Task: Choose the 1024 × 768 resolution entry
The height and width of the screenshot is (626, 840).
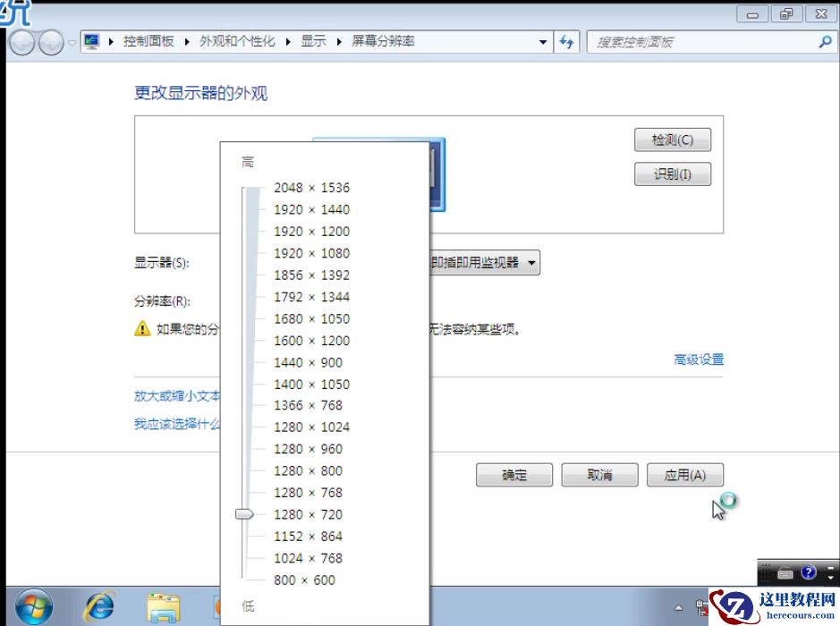Action: click(x=307, y=557)
